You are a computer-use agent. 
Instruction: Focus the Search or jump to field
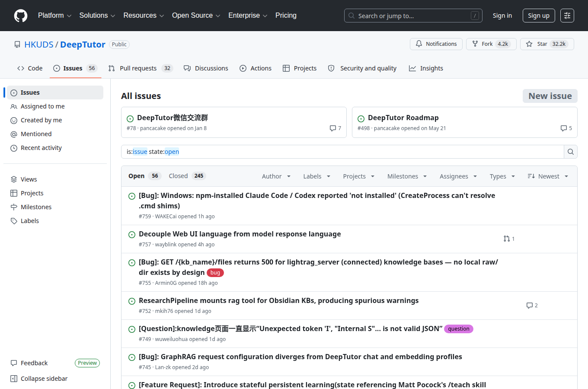(x=413, y=16)
